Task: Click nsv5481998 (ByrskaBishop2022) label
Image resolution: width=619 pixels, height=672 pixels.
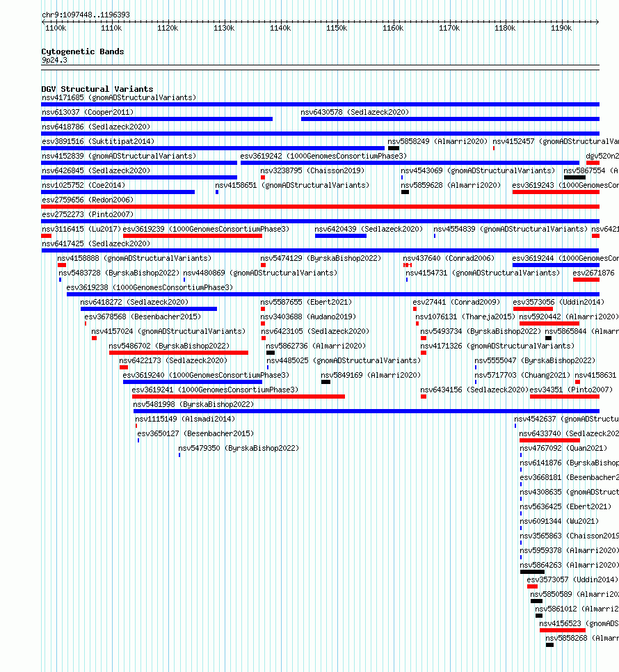Action: click(x=193, y=403)
